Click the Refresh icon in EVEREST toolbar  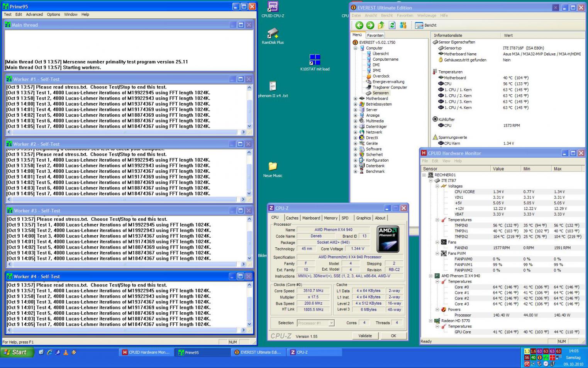click(x=392, y=25)
